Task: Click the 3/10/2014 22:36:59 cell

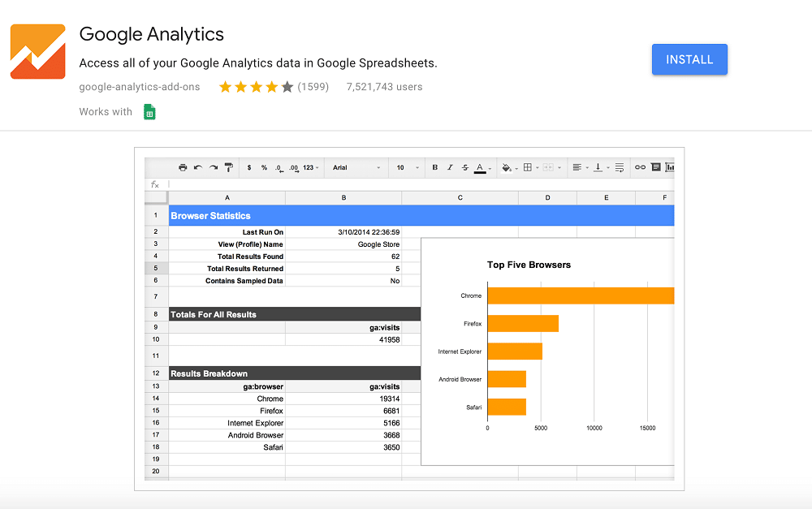Action: pos(343,232)
